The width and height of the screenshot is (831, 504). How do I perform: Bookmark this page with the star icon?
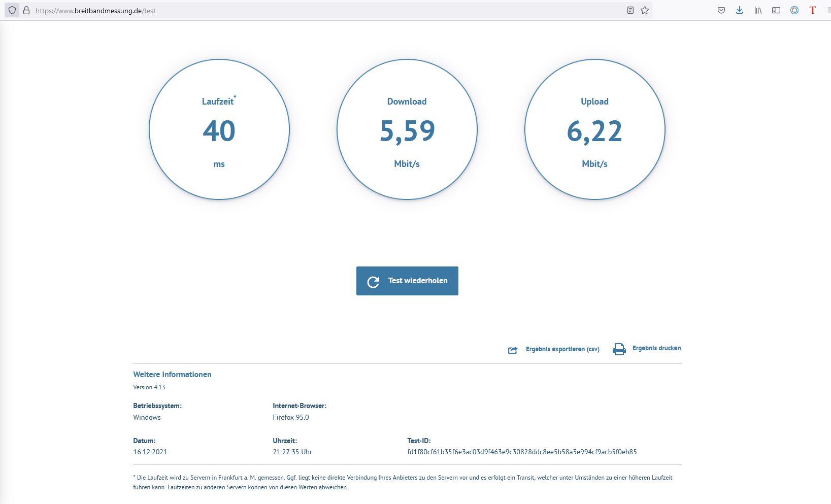(x=645, y=10)
